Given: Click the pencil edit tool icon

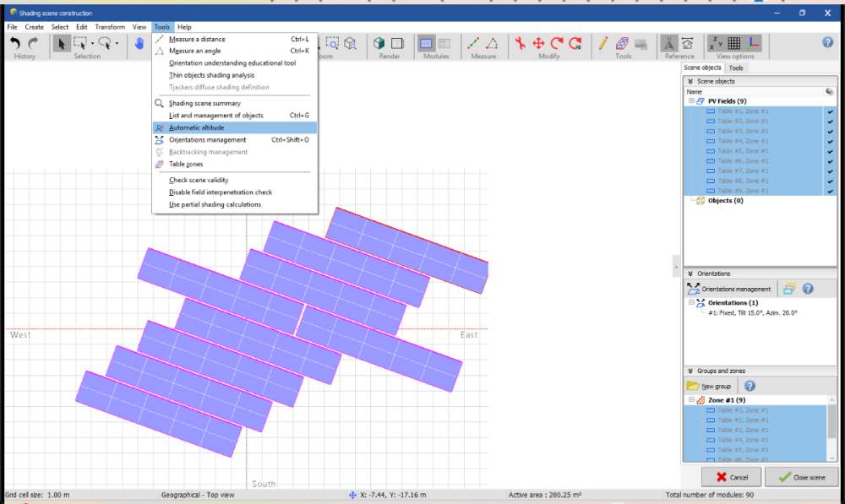Looking at the screenshot, I should (x=603, y=44).
